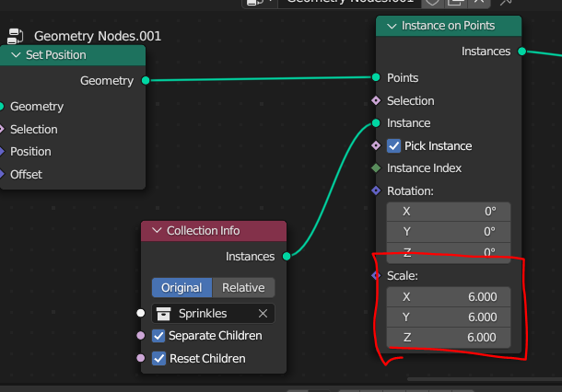This screenshot has height=392, width=562.
Task: Switch transform space to Relative
Action: click(x=244, y=288)
